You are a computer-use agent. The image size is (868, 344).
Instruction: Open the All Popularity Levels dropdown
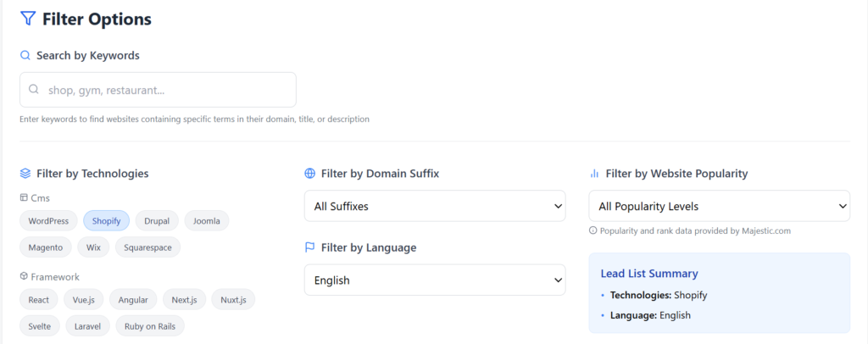point(719,206)
